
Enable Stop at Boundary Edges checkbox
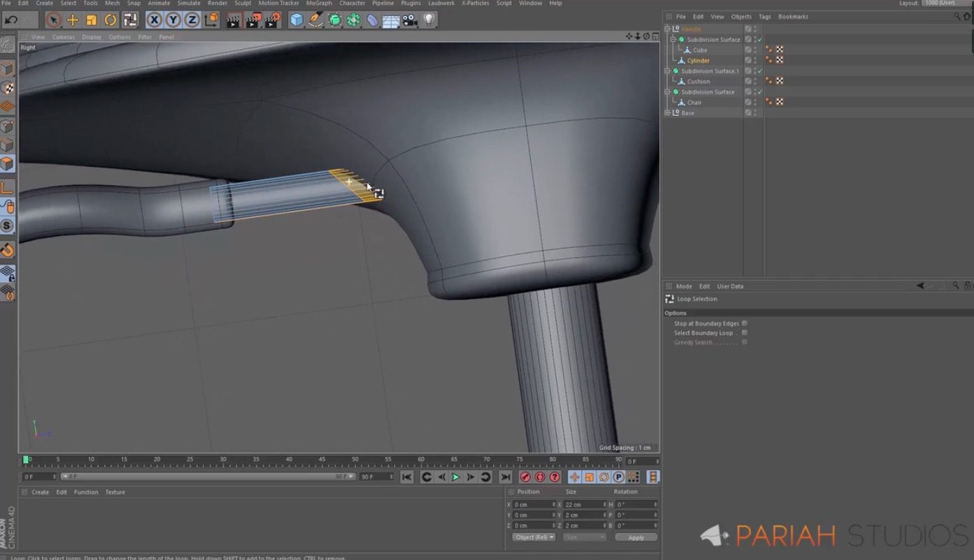pyautogui.click(x=745, y=323)
